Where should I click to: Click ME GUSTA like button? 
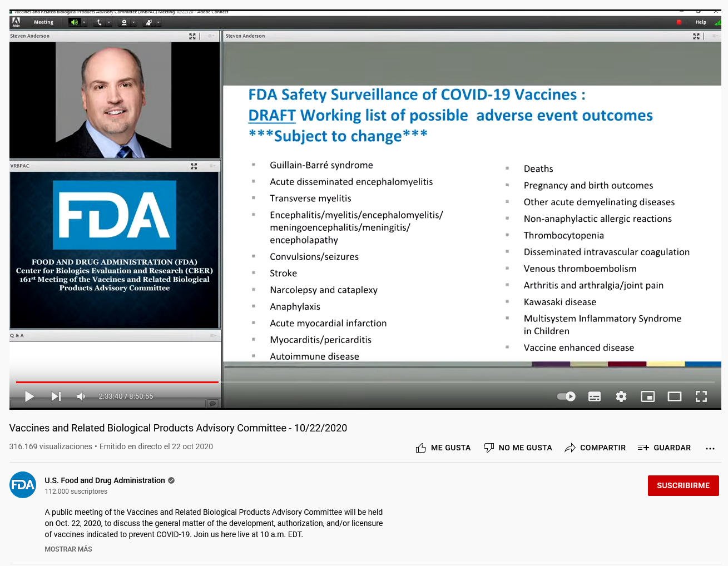(443, 448)
